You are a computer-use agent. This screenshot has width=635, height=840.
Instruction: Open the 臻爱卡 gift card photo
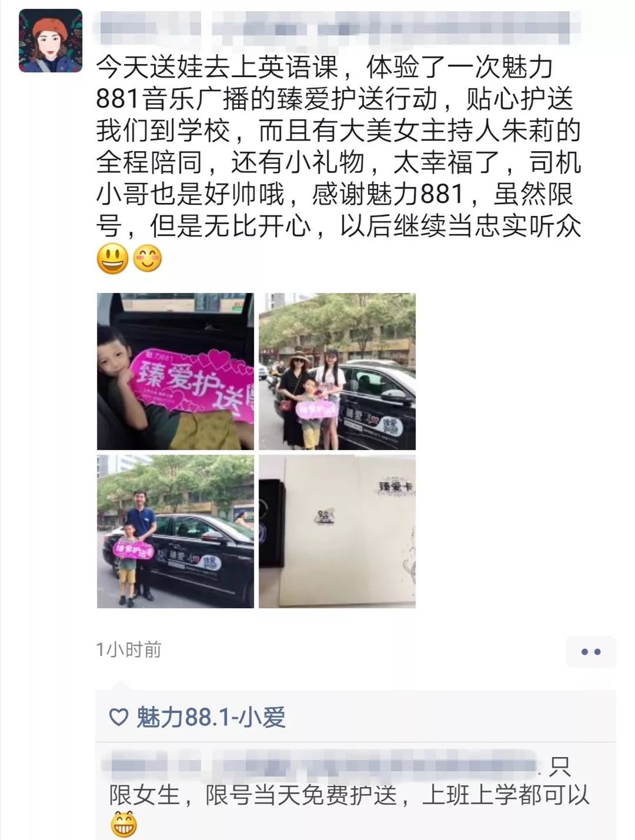(x=337, y=531)
